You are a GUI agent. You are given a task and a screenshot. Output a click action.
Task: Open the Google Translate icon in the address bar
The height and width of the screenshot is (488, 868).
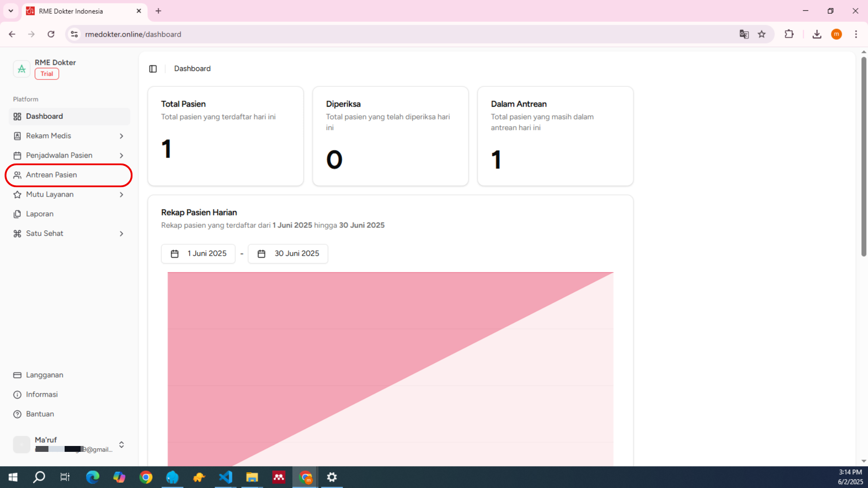[x=744, y=34]
